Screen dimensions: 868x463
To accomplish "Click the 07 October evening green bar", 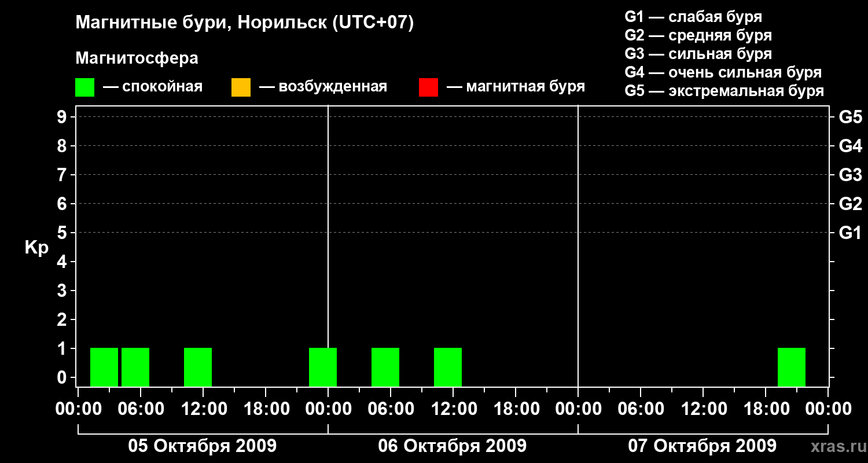I will point(792,367).
